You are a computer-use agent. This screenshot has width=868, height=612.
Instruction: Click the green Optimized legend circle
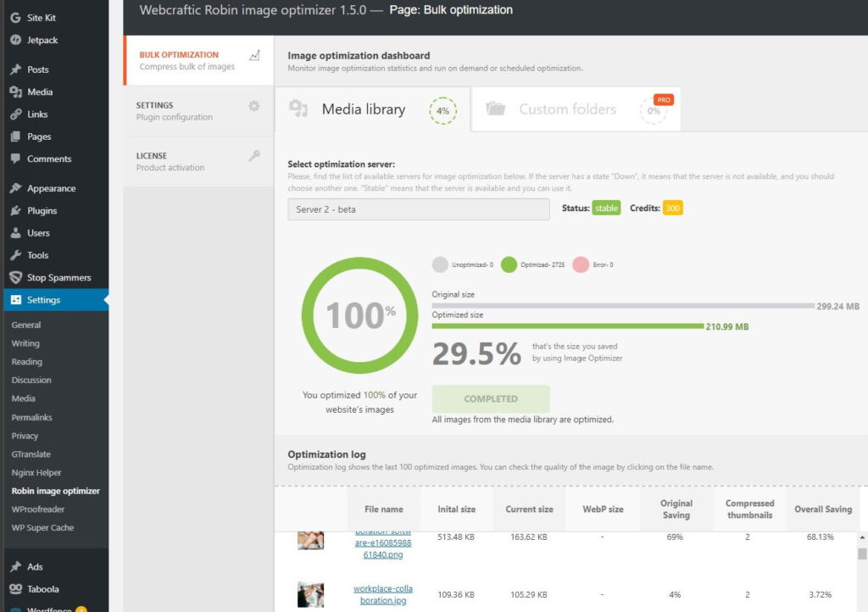click(509, 264)
